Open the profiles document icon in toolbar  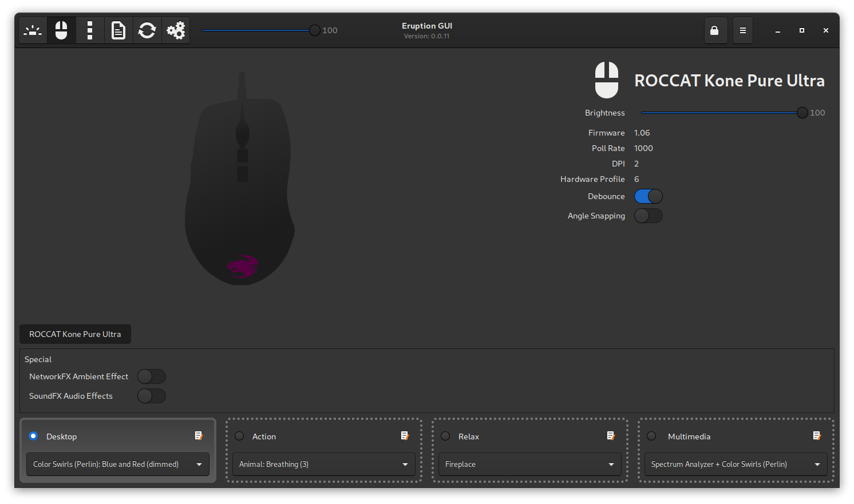[118, 30]
